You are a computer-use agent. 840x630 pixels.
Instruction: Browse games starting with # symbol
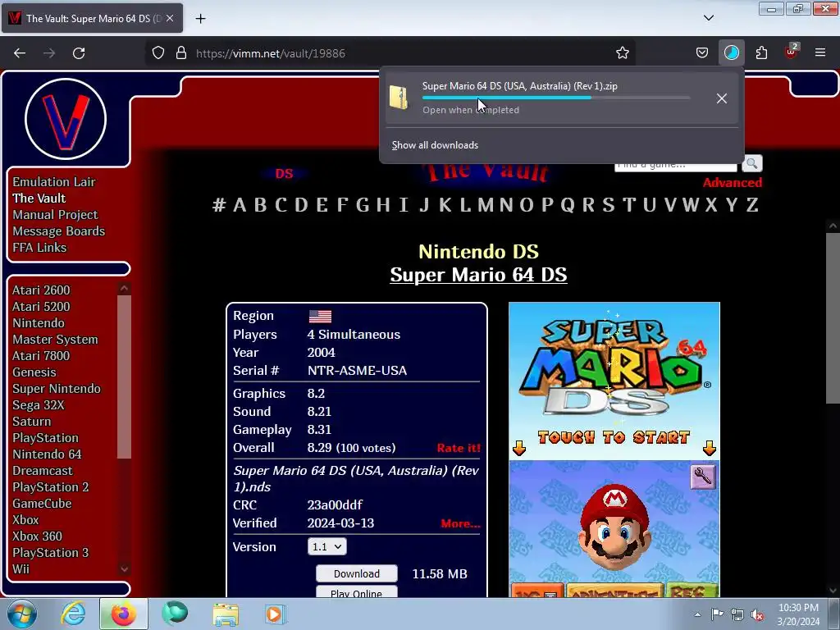(218, 204)
